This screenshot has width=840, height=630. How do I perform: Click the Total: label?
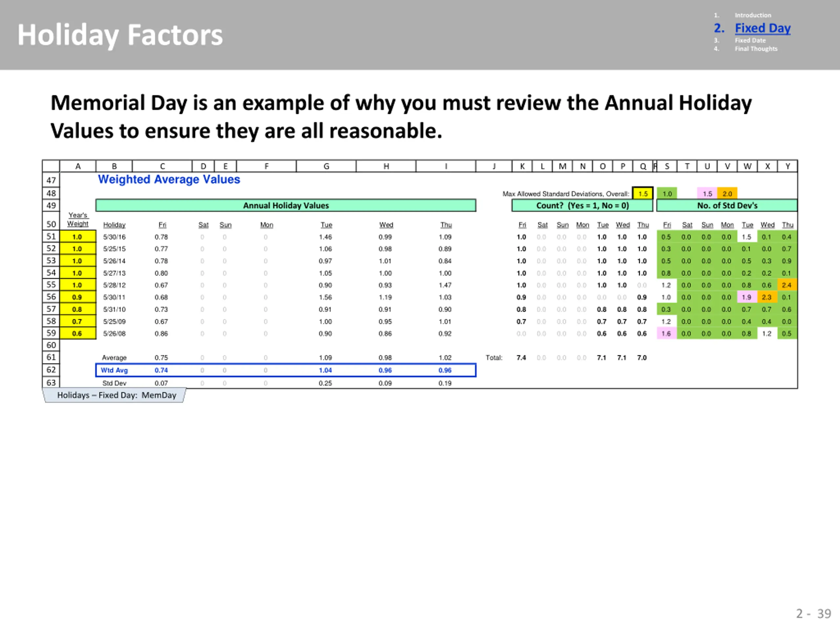click(x=494, y=358)
